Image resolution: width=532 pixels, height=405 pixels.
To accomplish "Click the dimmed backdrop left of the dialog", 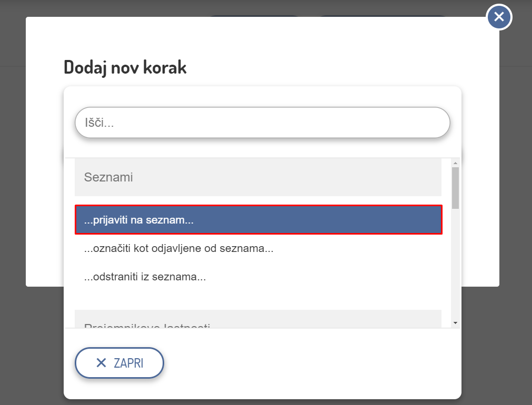I will [13, 210].
